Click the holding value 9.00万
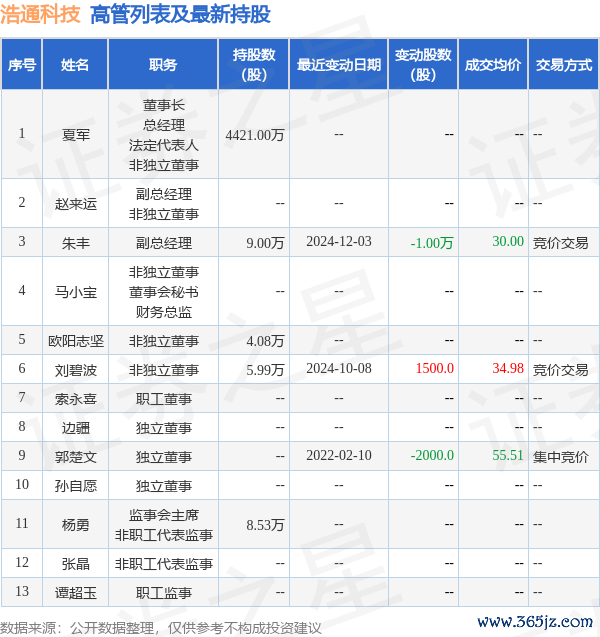600x637 pixels. tap(265, 243)
